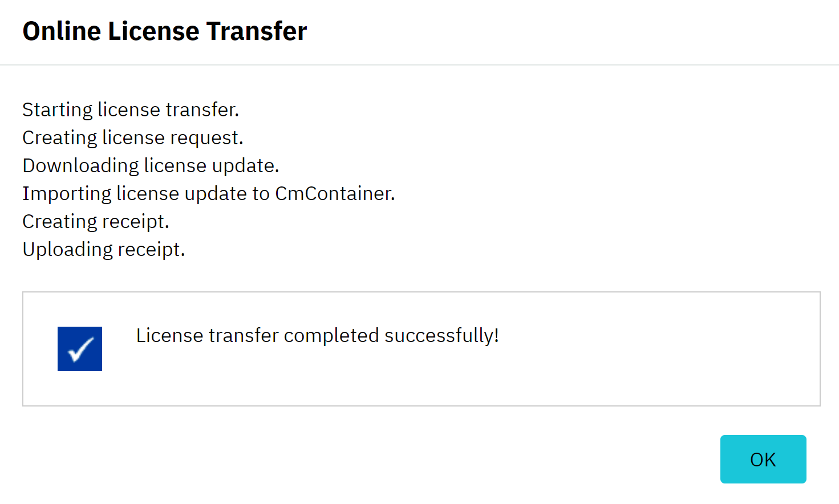The image size is (839, 504).
Task: Click the word 'Downloading' in the log
Action: coord(80,165)
